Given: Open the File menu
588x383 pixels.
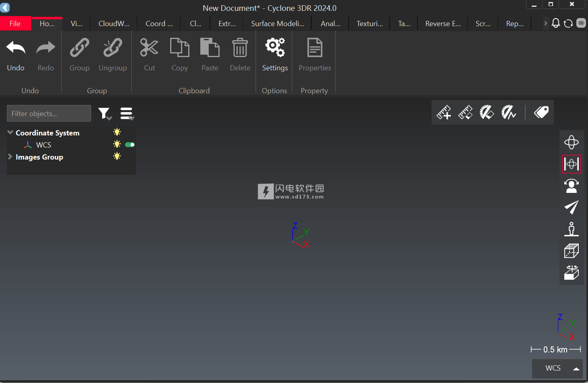Looking at the screenshot, I should [x=15, y=23].
